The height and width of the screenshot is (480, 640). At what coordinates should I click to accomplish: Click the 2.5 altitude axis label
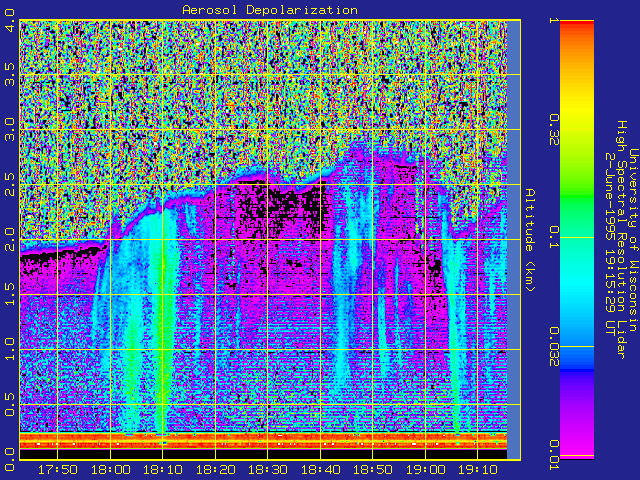click(10, 184)
